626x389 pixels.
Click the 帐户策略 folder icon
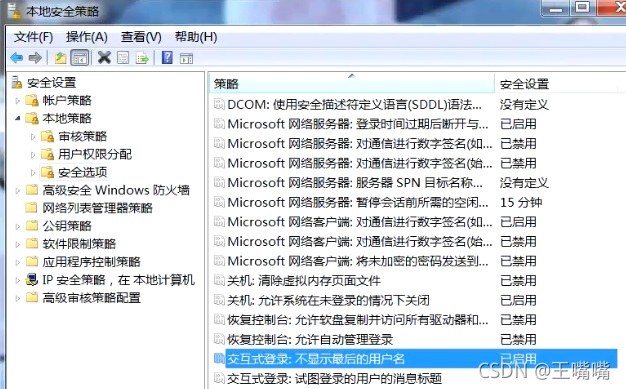[x=32, y=100]
